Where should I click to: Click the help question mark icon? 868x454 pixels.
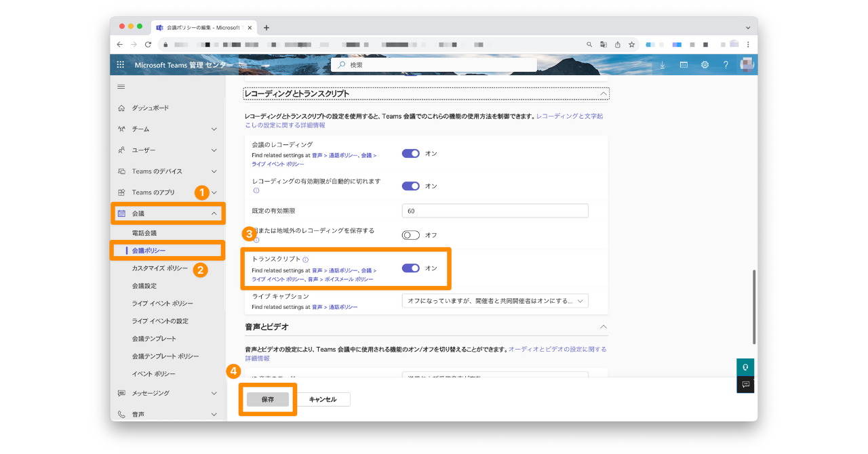pos(726,65)
